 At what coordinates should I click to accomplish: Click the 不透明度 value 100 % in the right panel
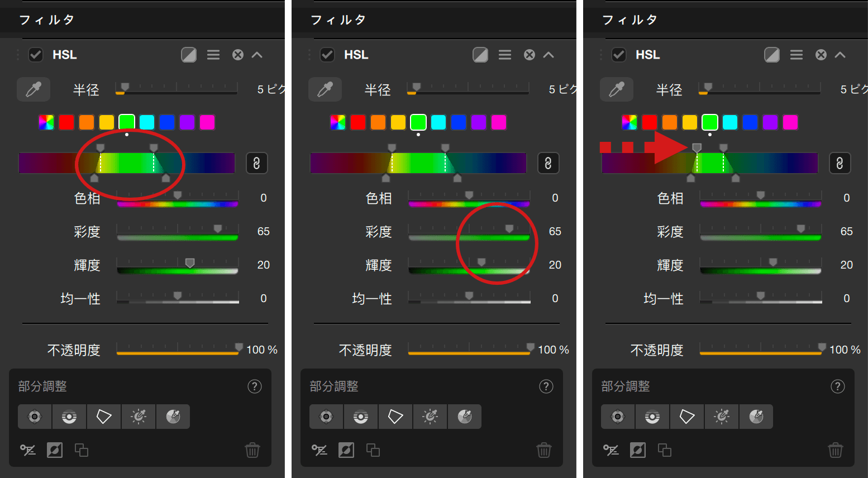pos(845,350)
